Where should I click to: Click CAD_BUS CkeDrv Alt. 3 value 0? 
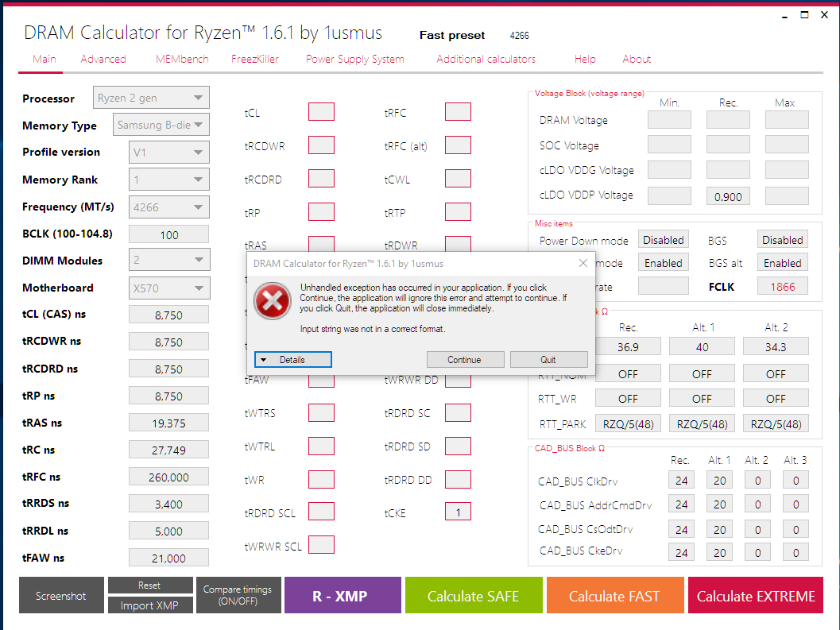795,552
